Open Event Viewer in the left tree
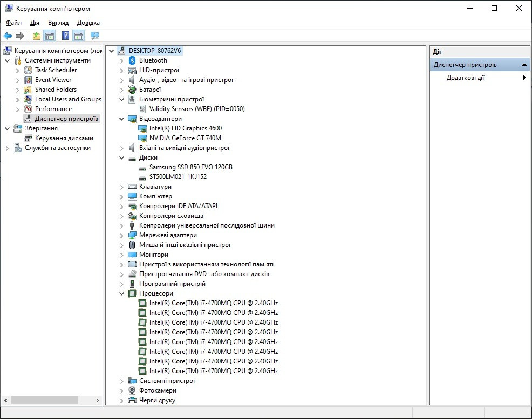Image resolution: width=532 pixels, height=419 pixels. click(x=53, y=80)
